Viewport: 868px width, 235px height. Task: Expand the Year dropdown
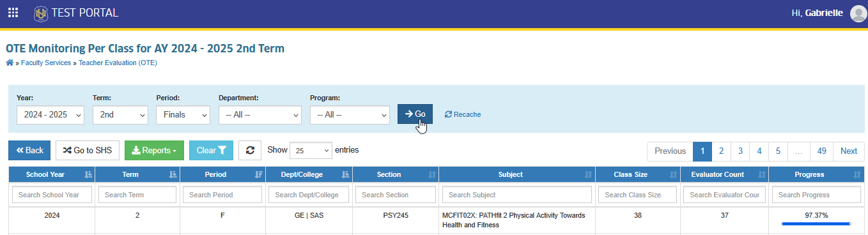tap(50, 115)
